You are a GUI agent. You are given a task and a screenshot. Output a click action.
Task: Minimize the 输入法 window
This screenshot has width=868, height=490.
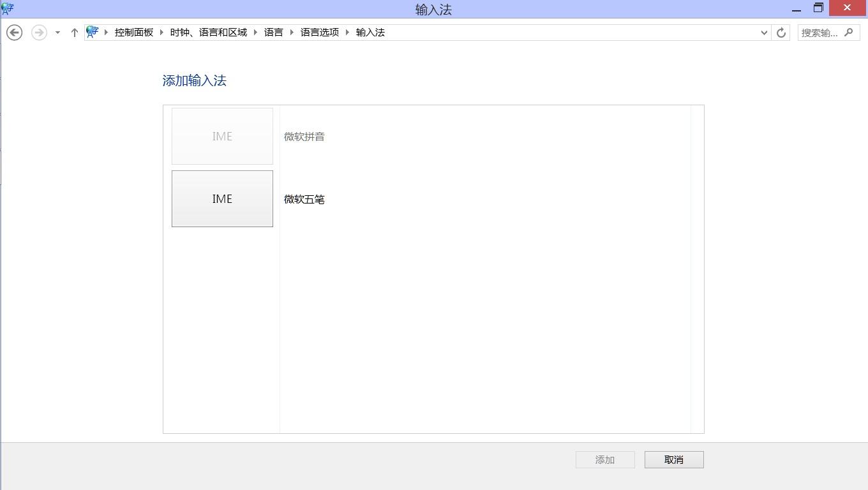[x=797, y=9]
